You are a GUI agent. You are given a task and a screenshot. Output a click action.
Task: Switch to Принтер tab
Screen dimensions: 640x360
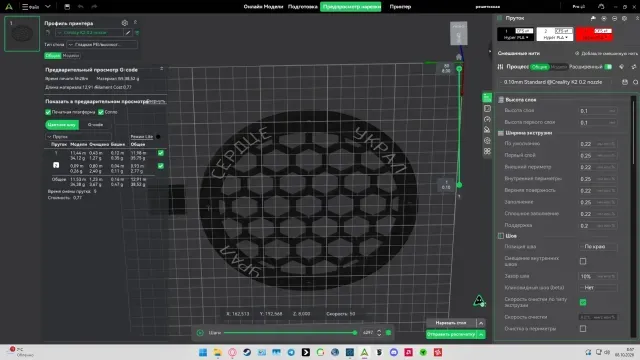400,7
